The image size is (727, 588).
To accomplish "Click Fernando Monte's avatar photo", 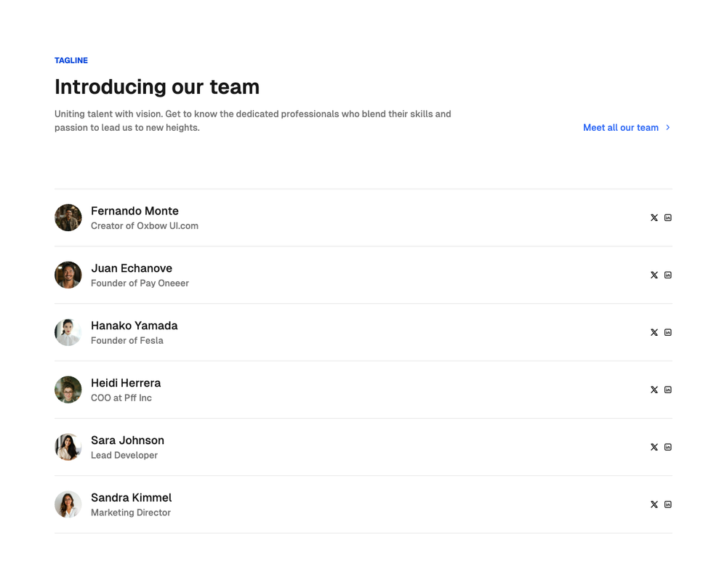I will pyautogui.click(x=68, y=218).
